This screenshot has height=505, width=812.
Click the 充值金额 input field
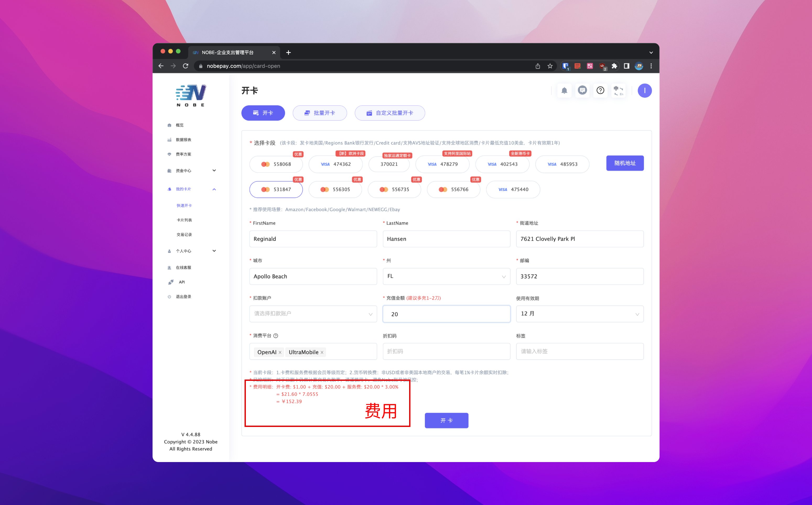(446, 314)
